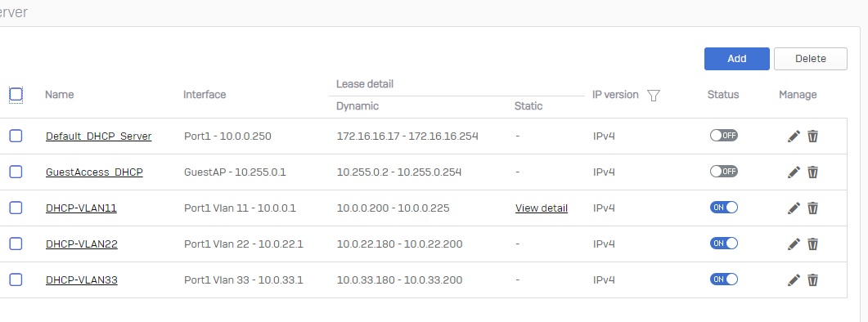Tick the checkbox for DHCP-VLAN22 row

[x=16, y=244]
